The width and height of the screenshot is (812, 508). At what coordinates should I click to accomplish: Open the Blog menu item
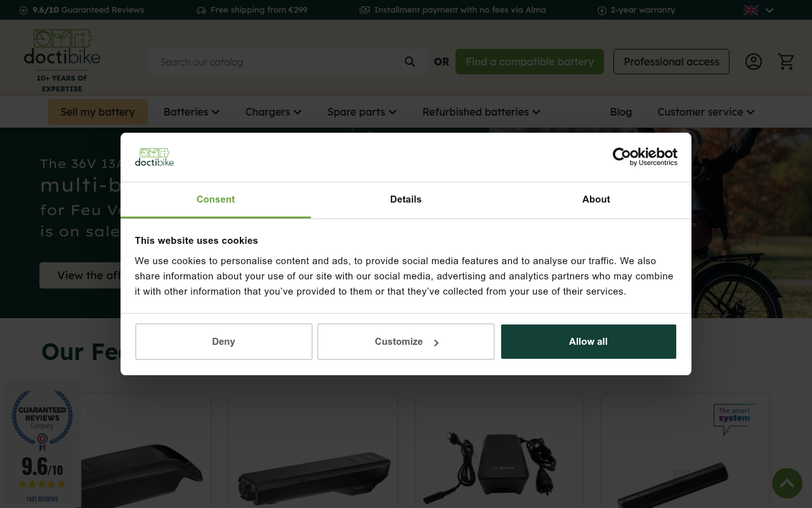[621, 112]
